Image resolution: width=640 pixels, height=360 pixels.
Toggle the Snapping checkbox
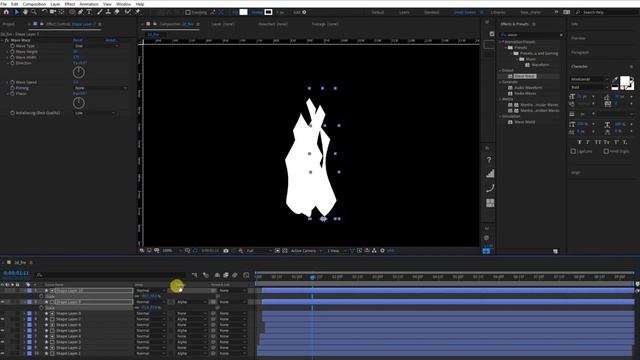(188, 12)
